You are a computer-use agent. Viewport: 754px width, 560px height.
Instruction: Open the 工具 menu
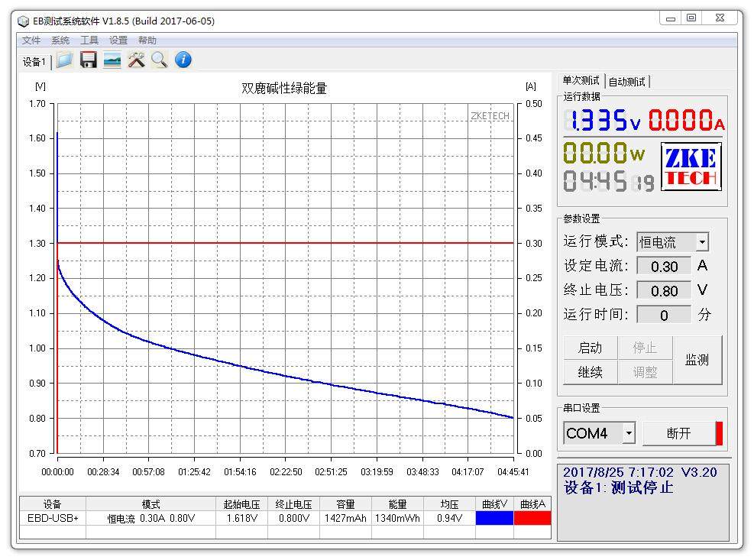(89, 40)
